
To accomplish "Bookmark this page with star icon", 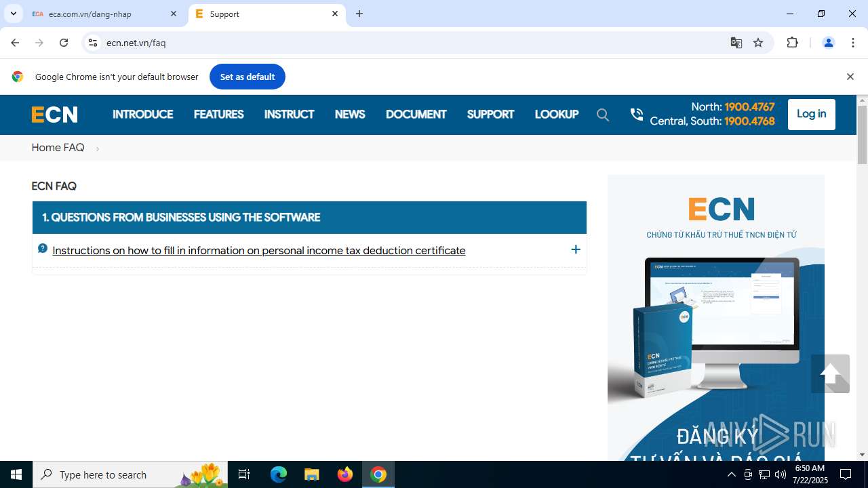I will (x=758, y=43).
